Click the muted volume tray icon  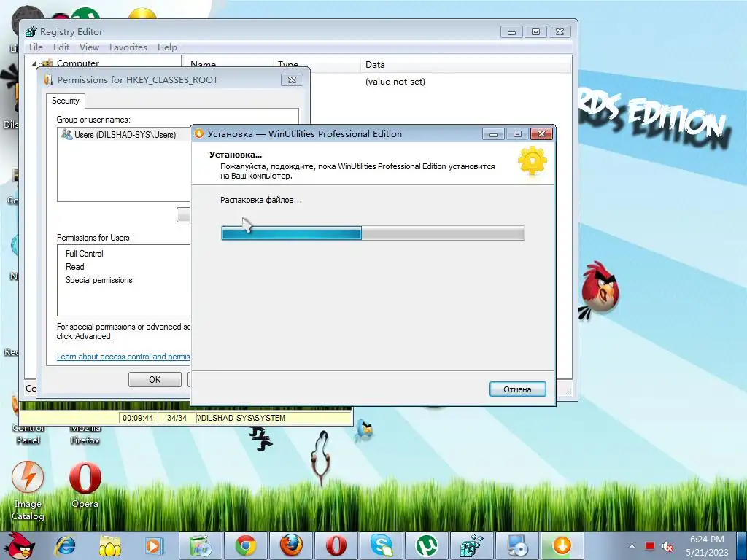tap(667, 546)
